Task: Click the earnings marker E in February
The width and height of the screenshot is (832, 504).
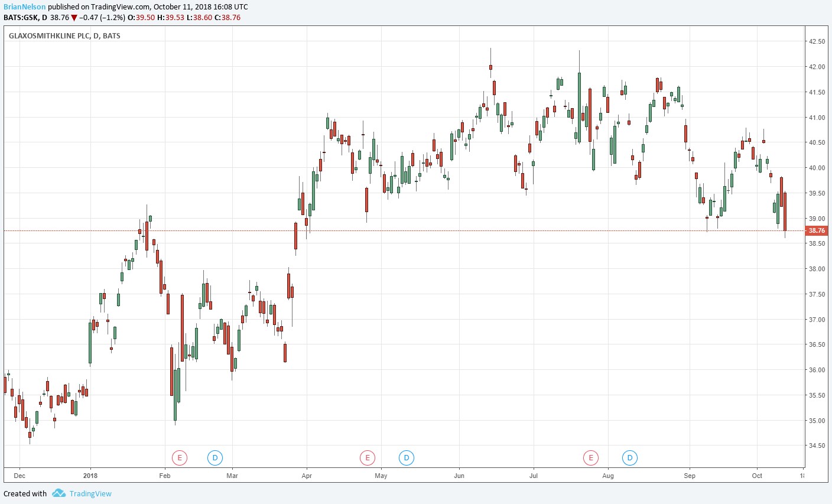Action: click(180, 457)
